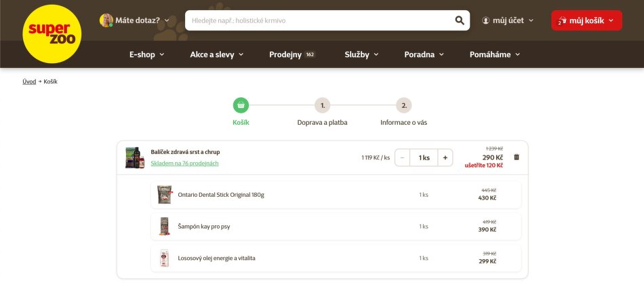Viewport: 644px width, 283px height.
Task: Open the můj košík dropdown button
Action: (x=586, y=20)
